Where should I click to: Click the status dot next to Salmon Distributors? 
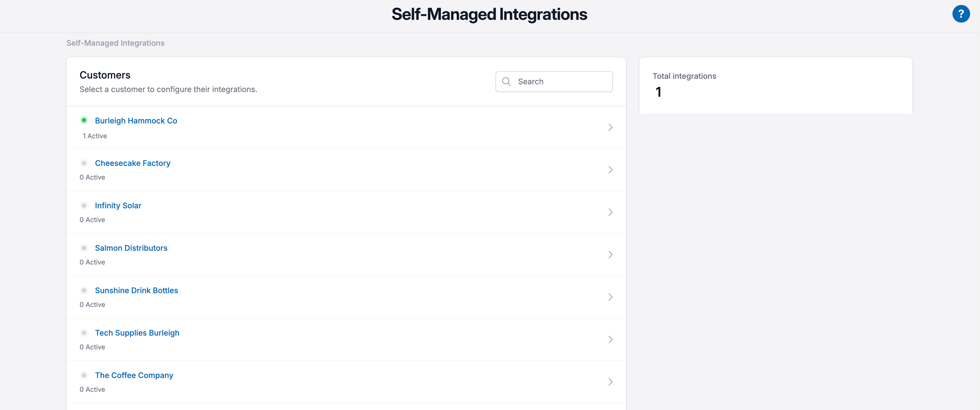[84, 247]
